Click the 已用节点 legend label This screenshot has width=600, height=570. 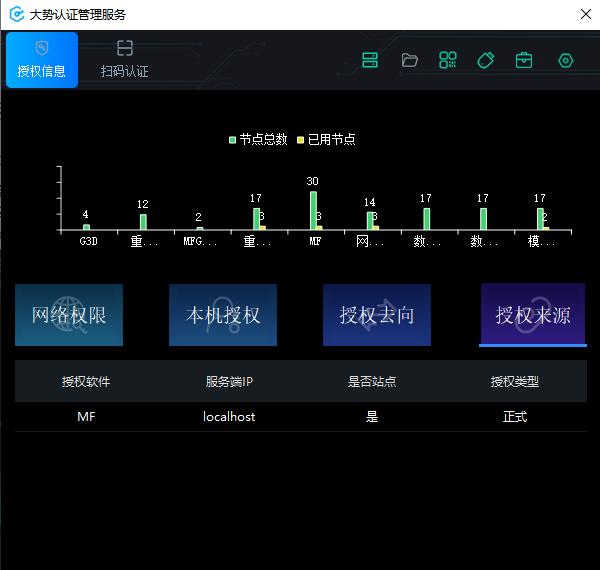pyautogui.click(x=331, y=139)
